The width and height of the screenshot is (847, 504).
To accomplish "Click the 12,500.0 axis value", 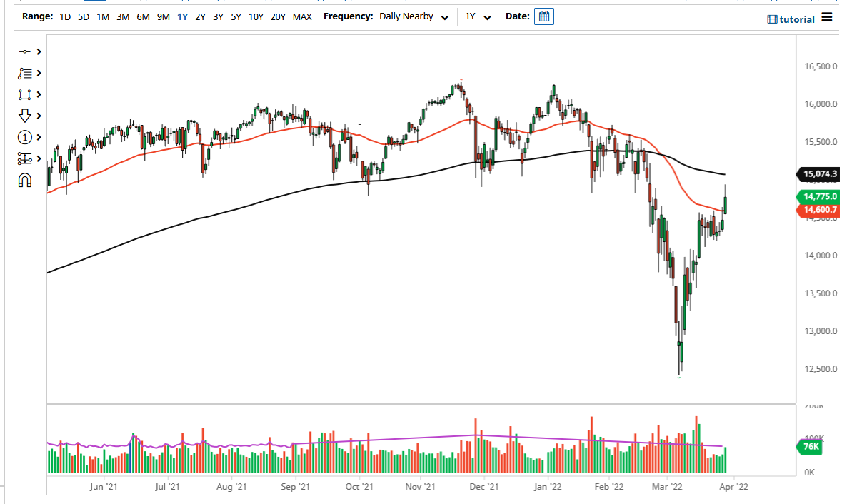I will point(821,369).
